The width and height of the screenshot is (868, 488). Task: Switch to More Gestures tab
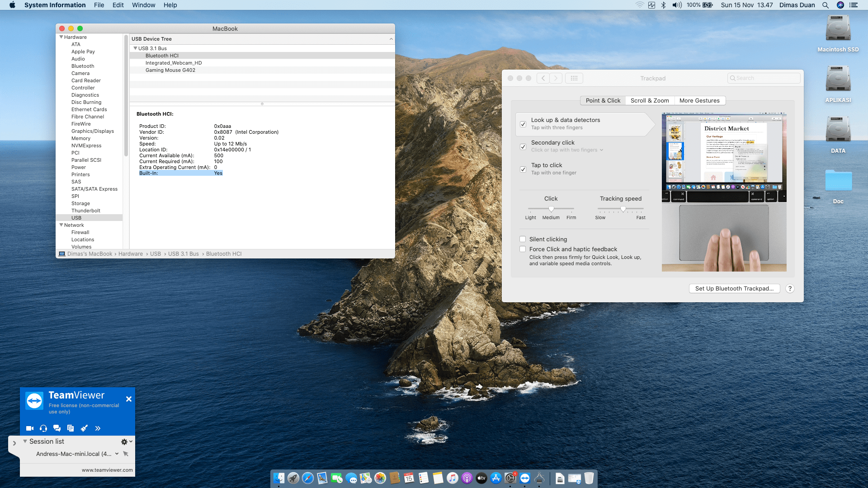coord(699,101)
